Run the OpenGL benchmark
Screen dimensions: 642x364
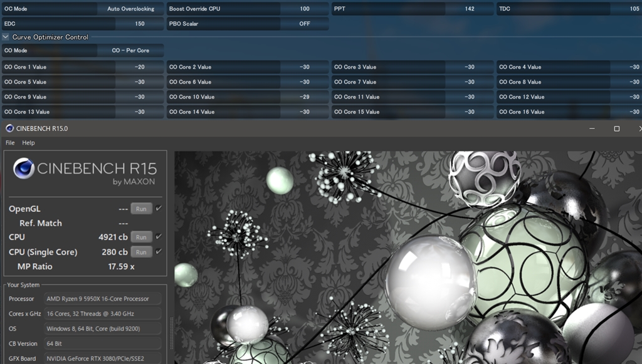click(141, 209)
